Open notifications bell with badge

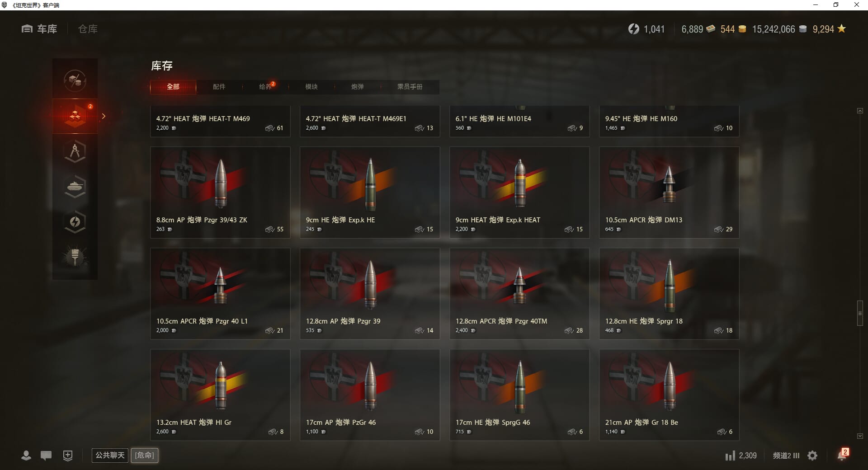tap(842, 455)
